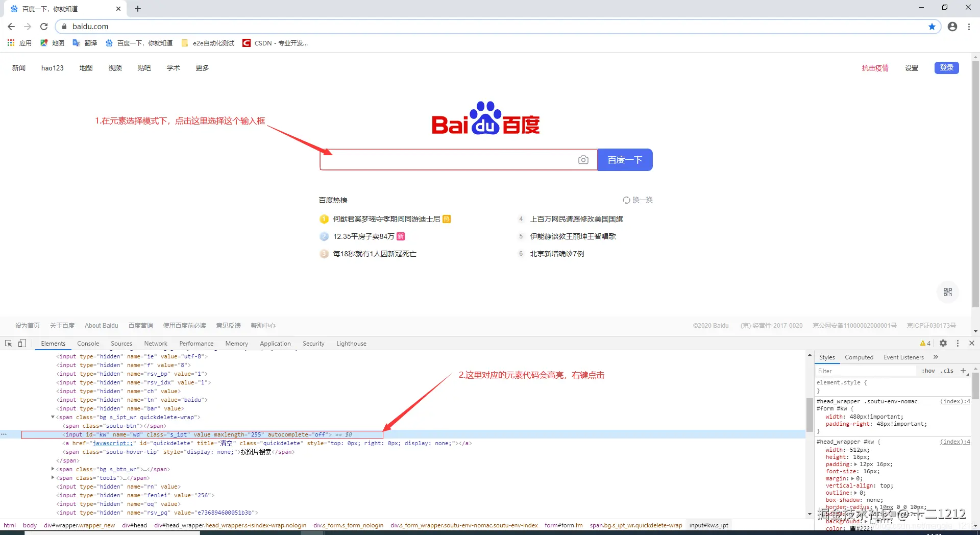Open the DevTools three-dot customization menu
This screenshot has width=980, height=535.
pyautogui.click(x=958, y=343)
